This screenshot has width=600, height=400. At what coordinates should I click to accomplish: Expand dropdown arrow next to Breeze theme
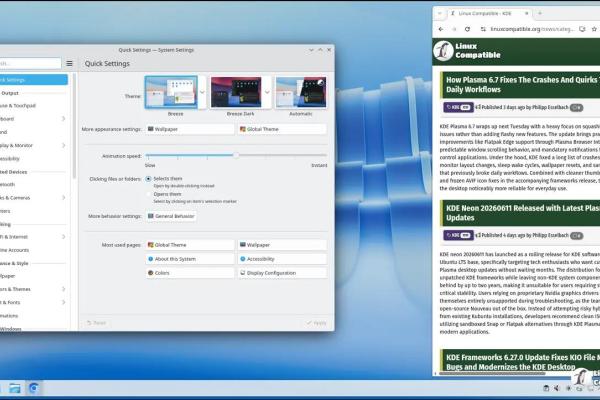tap(202, 92)
